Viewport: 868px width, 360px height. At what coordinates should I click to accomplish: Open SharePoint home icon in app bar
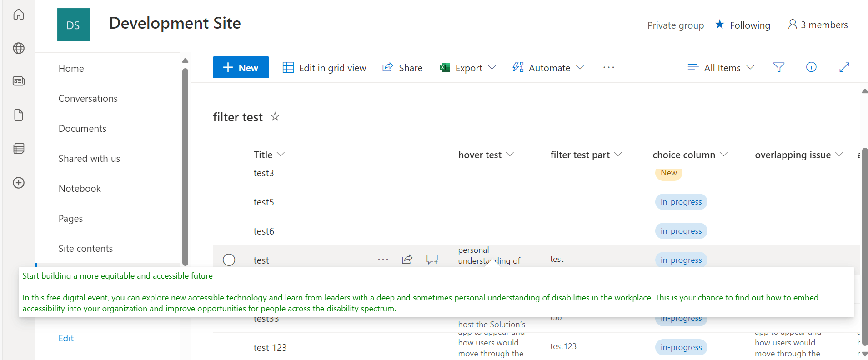point(19,15)
